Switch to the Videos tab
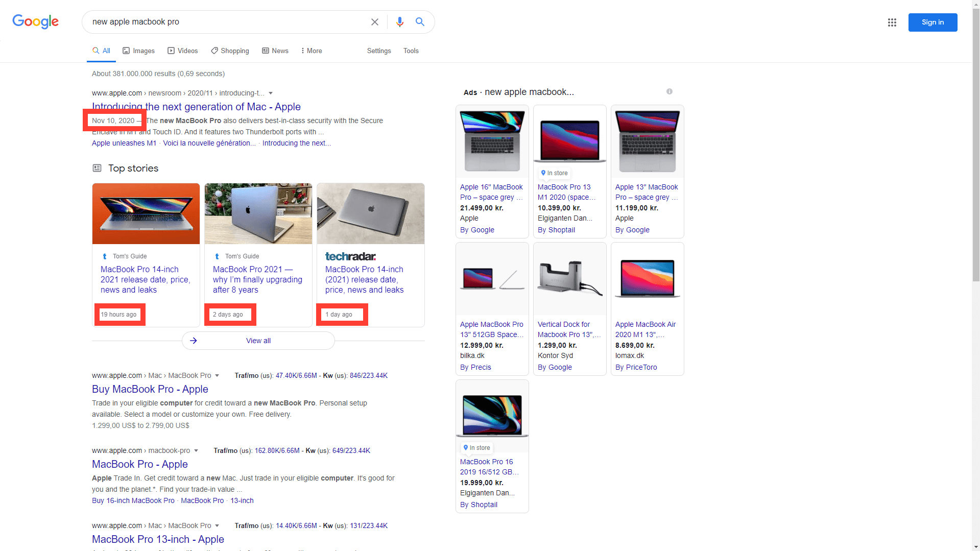This screenshot has width=980, height=551. click(x=182, y=51)
